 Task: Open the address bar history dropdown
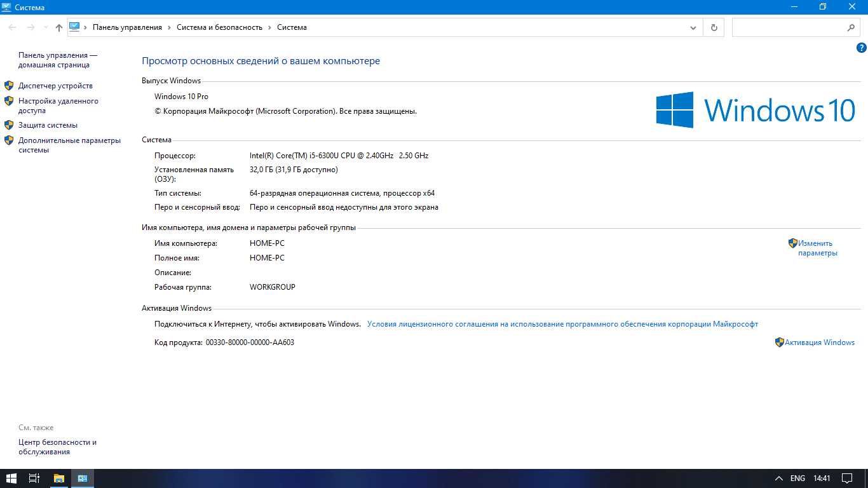pos(693,27)
